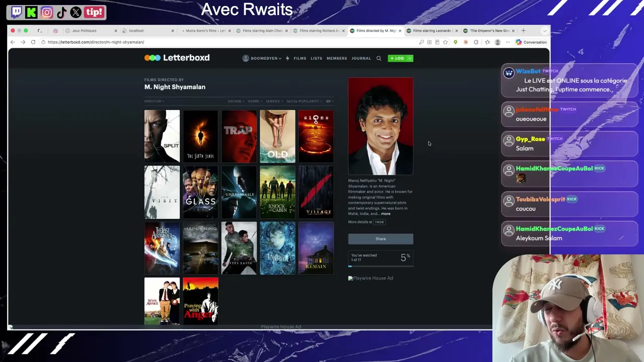Viewport: 644px width, 362px height.
Task: Open the Members menu item
Action: (337, 58)
